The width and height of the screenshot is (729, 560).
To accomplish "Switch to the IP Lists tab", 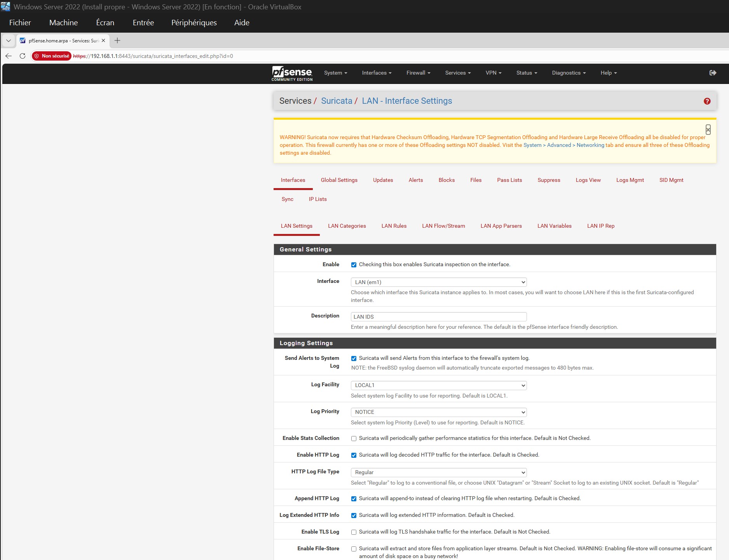I will click(317, 199).
